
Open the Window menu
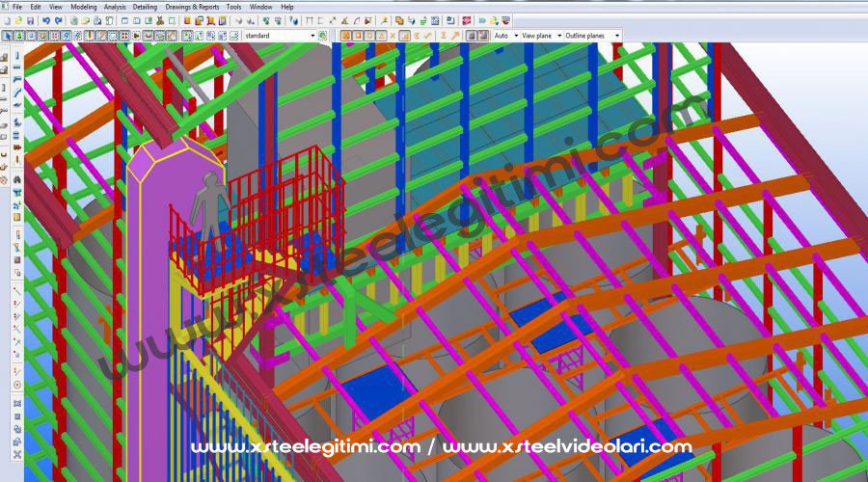click(x=260, y=7)
